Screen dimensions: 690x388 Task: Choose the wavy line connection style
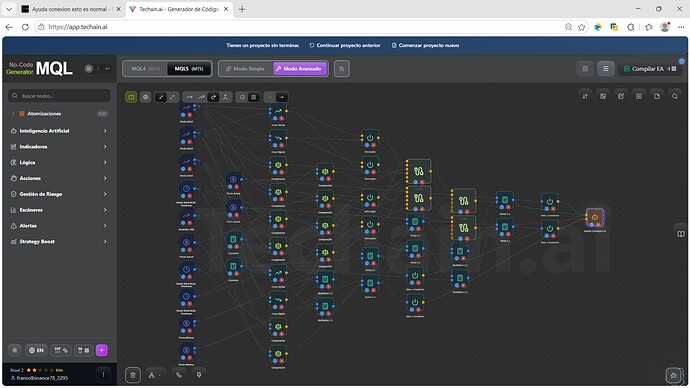[202, 97]
